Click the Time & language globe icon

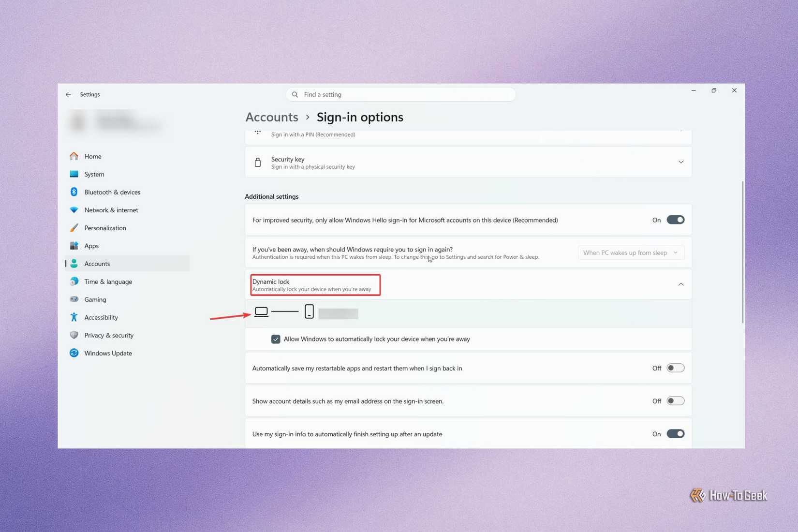click(74, 281)
